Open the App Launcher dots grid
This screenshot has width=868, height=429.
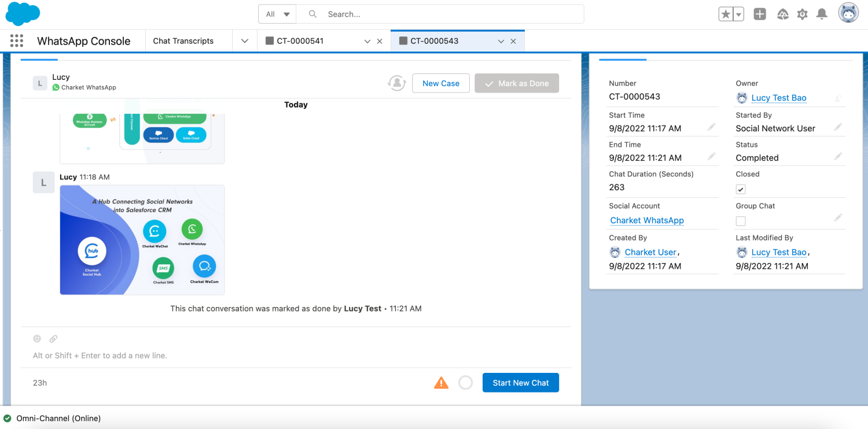click(x=17, y=41)
